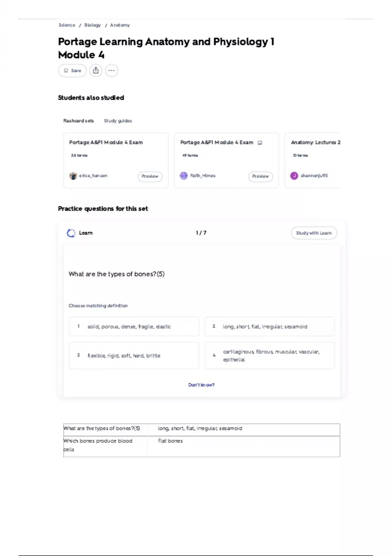Preview Faith_Himes' Module 4 Exam set
The height and width of the screenshot is (556, 392).
pyautogui.click(x=260, y=176)
